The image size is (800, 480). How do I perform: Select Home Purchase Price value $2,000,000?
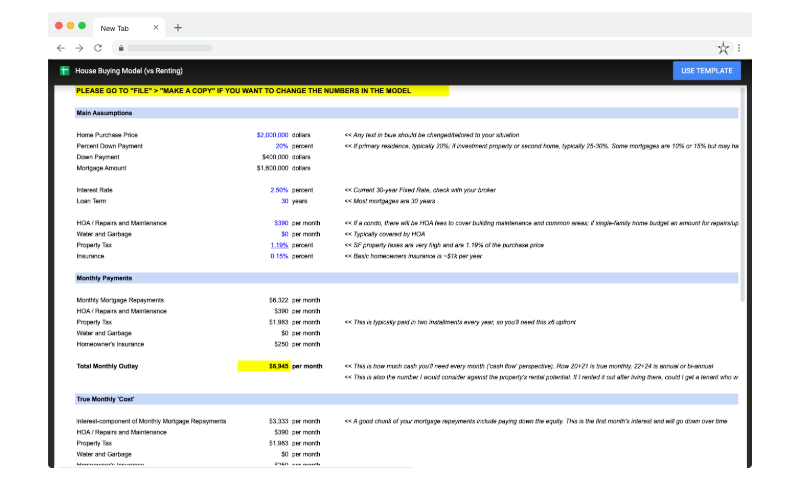pyautogui.click(x=272, y=135)
